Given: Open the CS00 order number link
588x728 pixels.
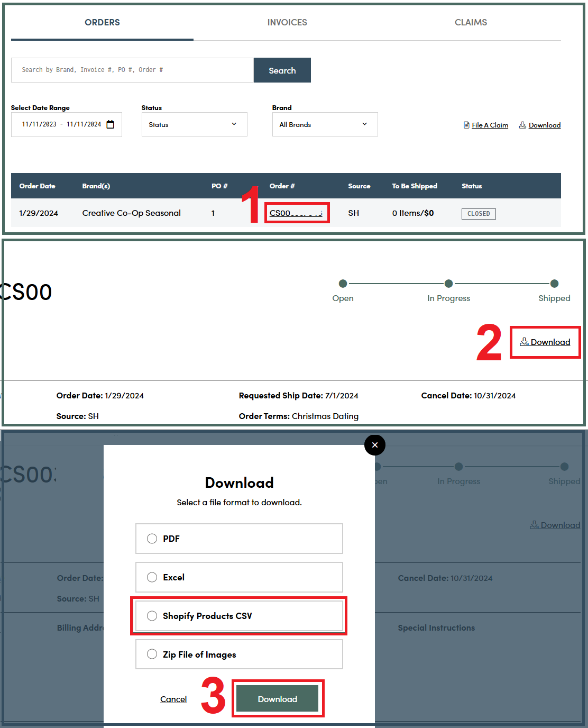Looking at the screenshot, I should tap(296, 213).
